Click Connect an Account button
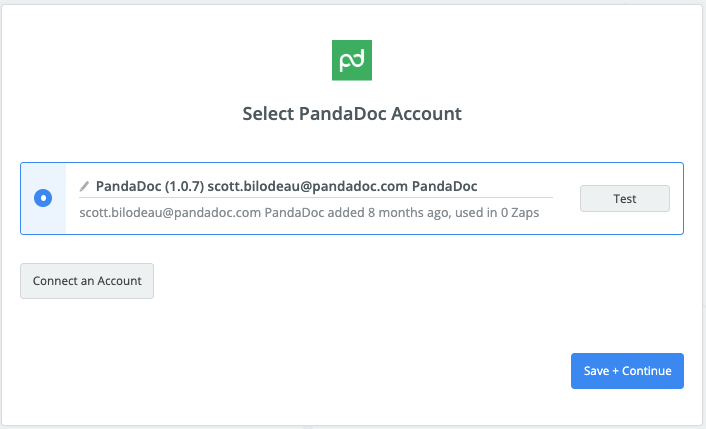The image size is (706, 429). [x=87, y=281]
